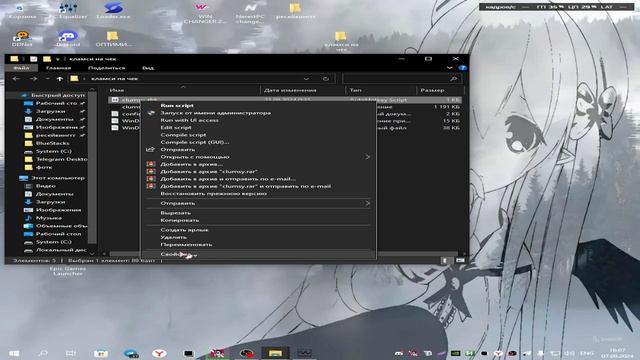Open Рабочий стол quick access item
The image size is (640, 360).
point(56,103)
